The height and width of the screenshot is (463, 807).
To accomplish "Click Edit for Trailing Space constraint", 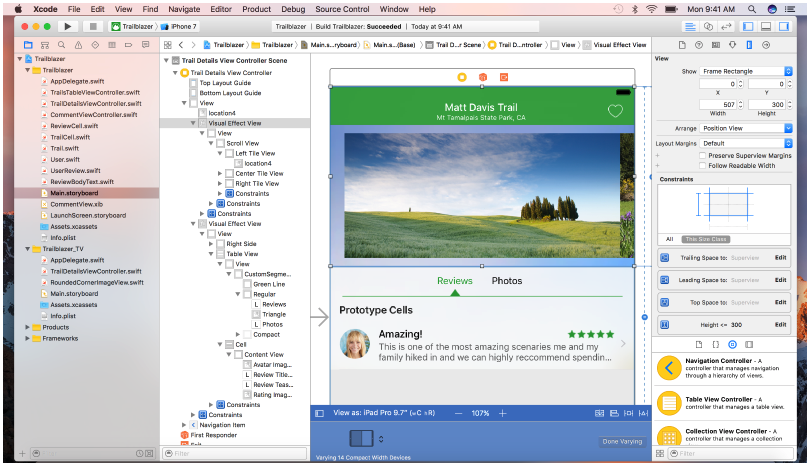I will tap(780, 257).
